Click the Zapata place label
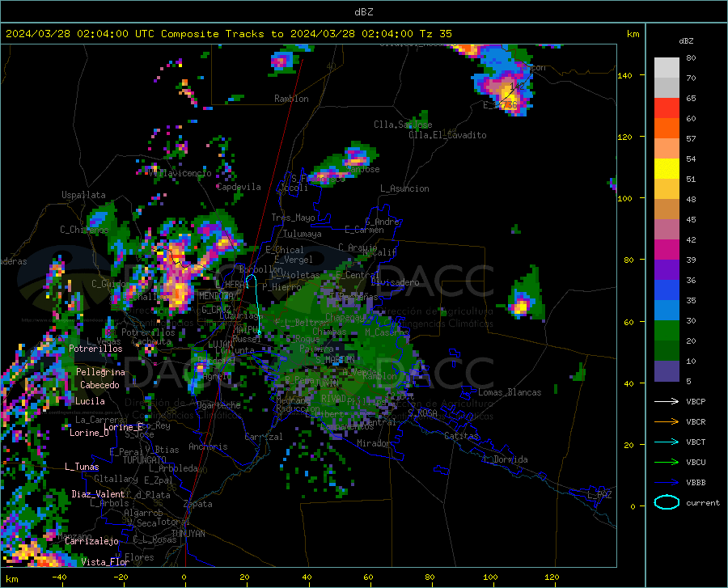This screenshot has height=588, width=728. pos(198,504)
